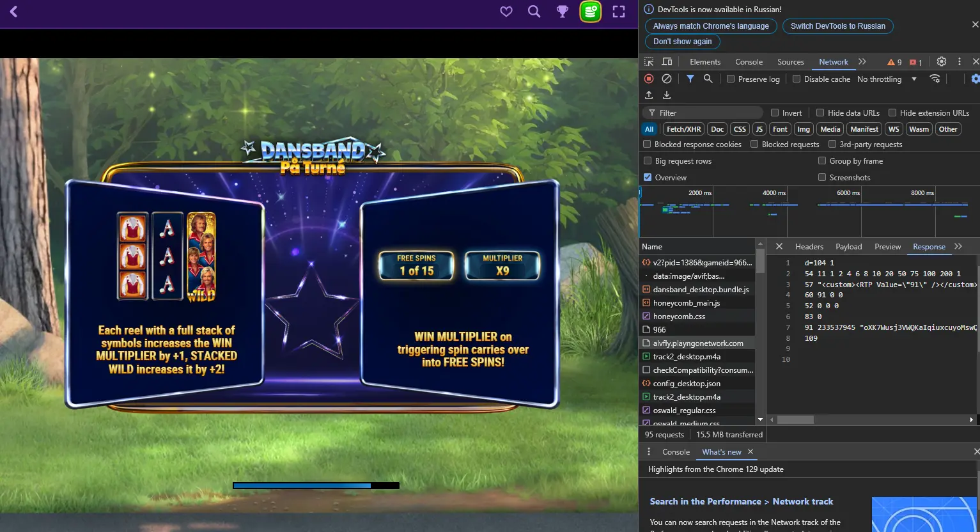
Task: Click Don't show again
Action: [683, 42]
